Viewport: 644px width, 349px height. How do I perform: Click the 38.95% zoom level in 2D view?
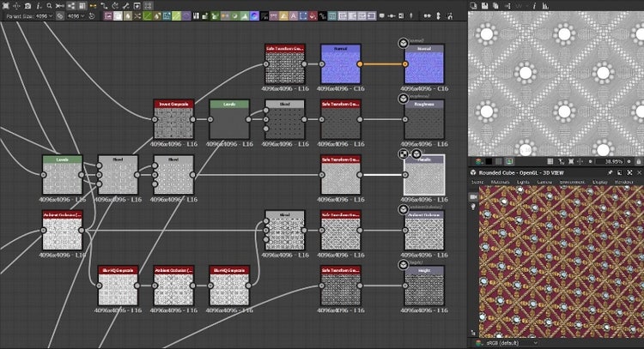tap(612, 160)
